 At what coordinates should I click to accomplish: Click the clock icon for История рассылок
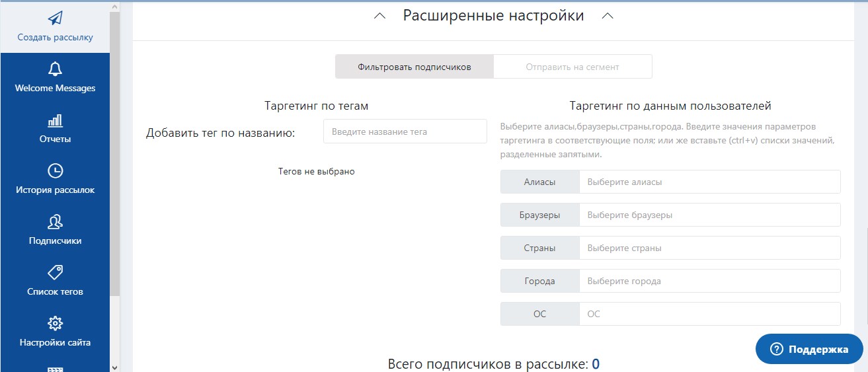[x=56, y=171]
